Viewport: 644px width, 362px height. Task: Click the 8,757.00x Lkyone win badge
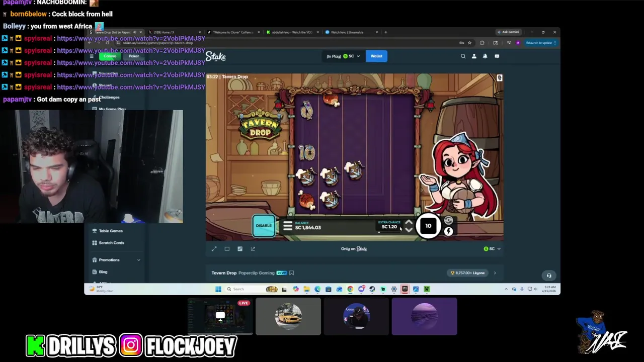[x=467, y=273]
